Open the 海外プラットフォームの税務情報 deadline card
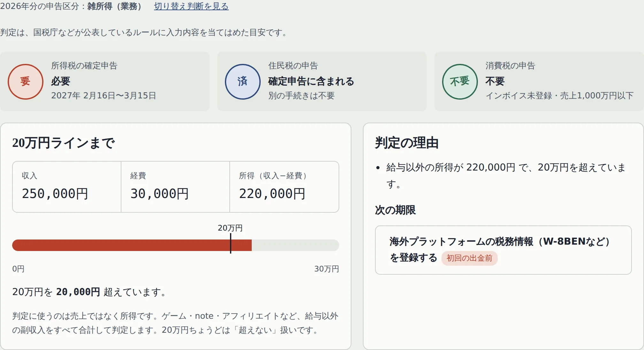The height and width of the screenshot is (350, 644). [503, 250]
